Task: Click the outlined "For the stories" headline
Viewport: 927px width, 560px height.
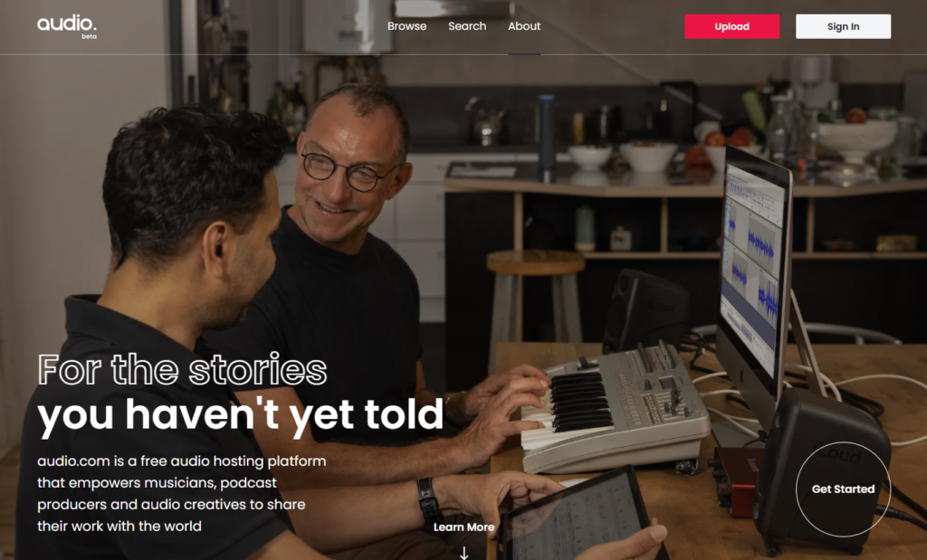Action: pos(182,370)
